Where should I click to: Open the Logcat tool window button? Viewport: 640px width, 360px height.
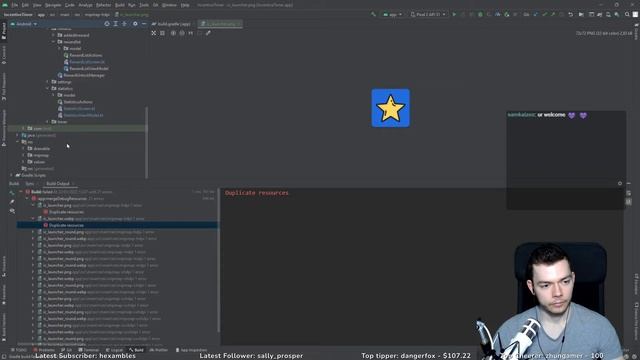(x=114, y=350)
